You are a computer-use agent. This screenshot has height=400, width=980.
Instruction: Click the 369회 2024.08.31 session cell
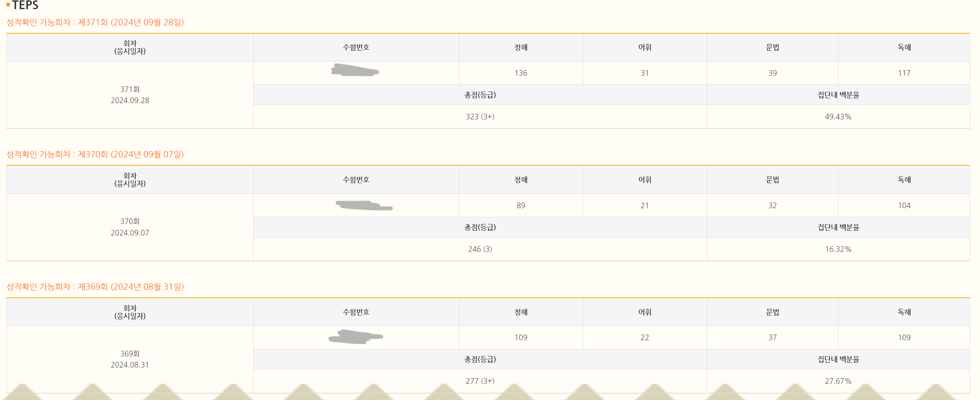tap(130, 359)
